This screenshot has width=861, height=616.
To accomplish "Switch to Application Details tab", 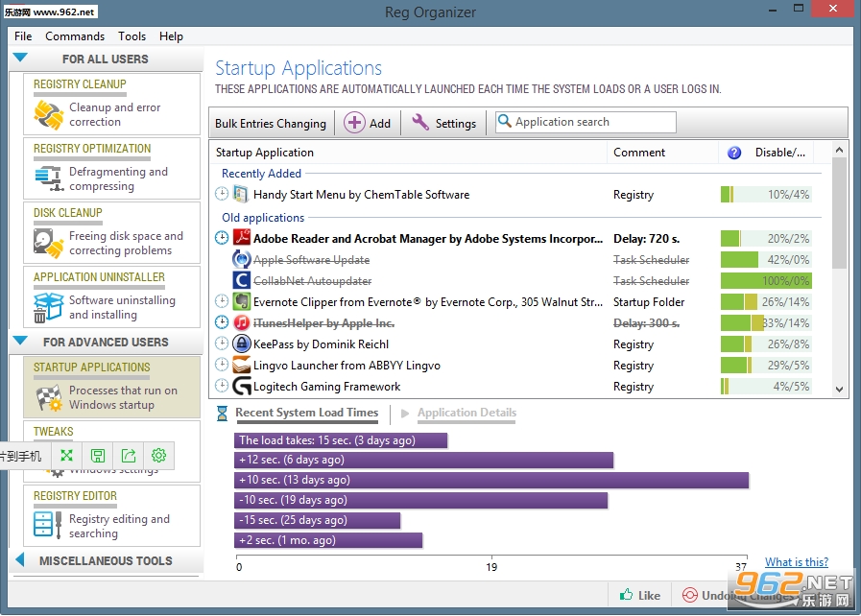I will pos(466,413).
